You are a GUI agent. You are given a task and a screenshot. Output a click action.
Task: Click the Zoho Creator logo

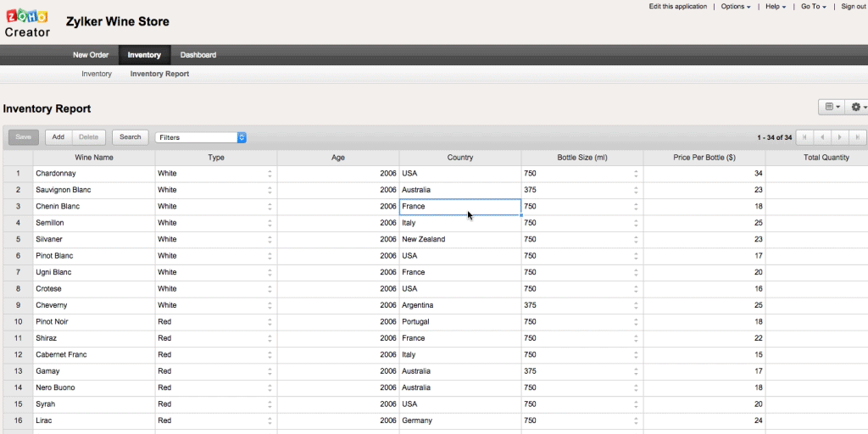click(27, 22)
